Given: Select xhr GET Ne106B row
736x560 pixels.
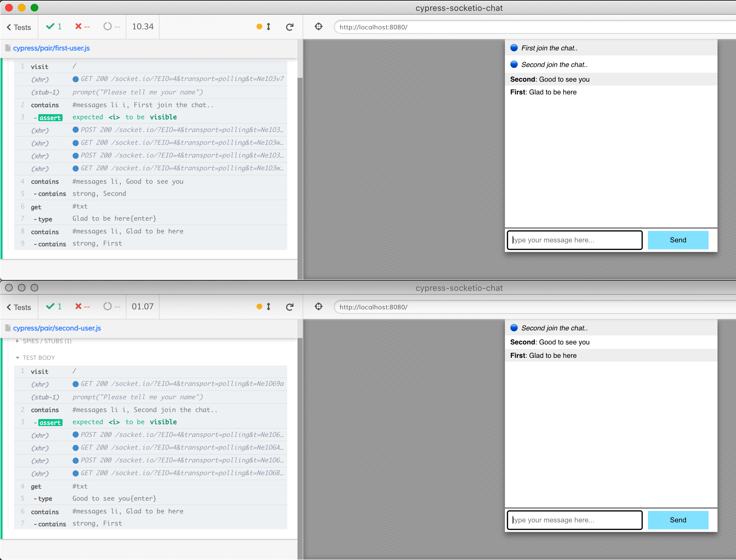Looking at the screenshot, I should point(150,473).
